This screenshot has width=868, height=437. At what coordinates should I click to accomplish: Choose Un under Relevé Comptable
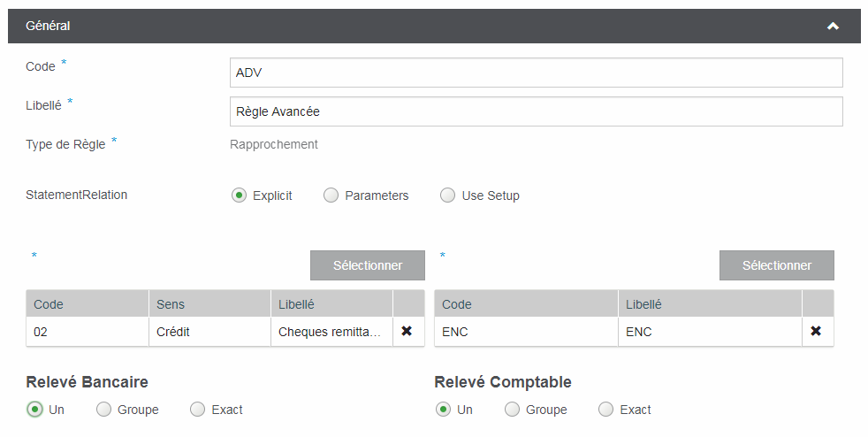[443, 410]
